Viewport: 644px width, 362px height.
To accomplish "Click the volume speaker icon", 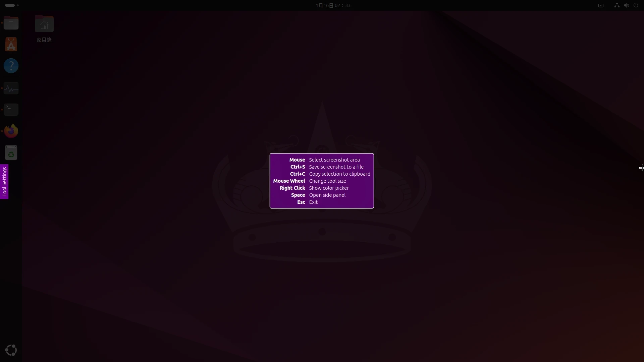I will click(x=626, y=5).
